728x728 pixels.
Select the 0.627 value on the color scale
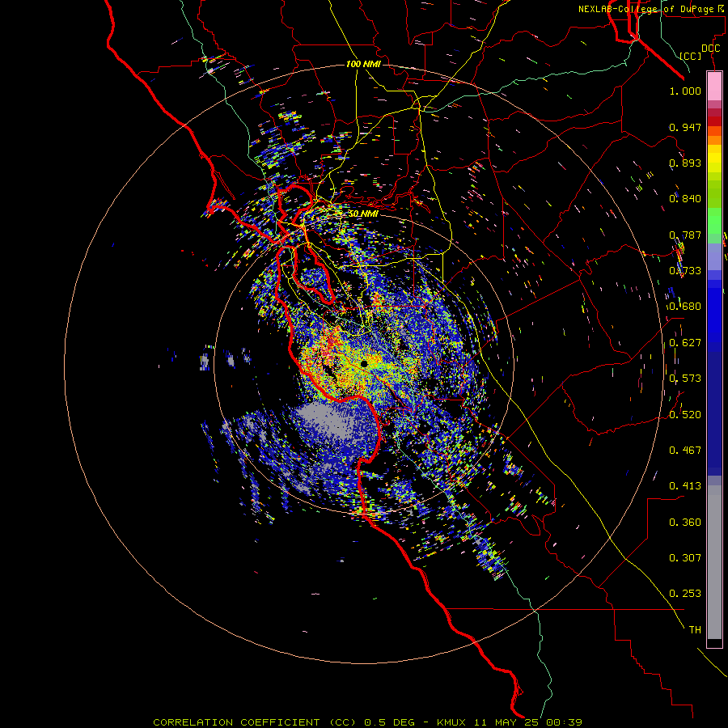[x=685, y=343]
